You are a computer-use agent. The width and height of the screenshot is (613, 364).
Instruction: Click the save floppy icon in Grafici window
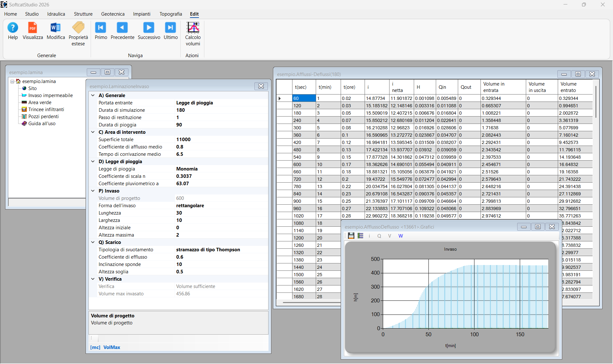coord(351,236)
